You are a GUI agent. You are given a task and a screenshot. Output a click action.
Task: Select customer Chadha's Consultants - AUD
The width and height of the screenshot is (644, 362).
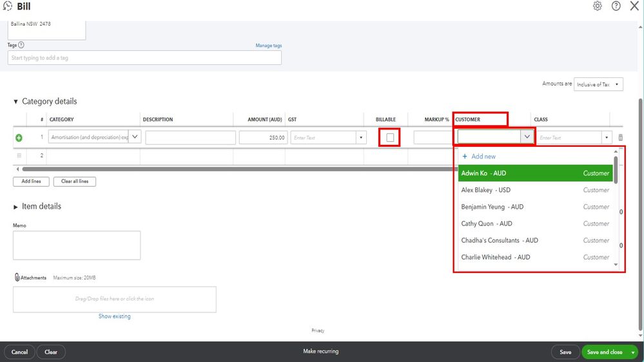535,240
